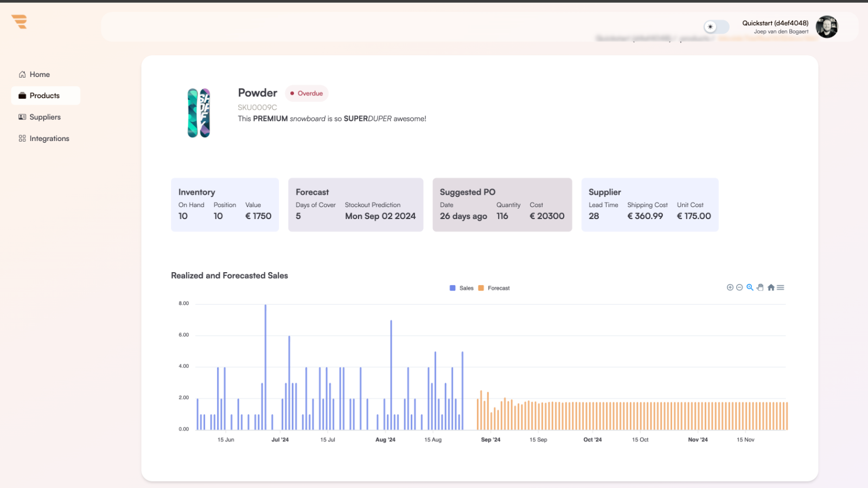Viewport: 868px width, 488px height.
Task: Toggle the dark mode switch
Action: pos(716,27)
